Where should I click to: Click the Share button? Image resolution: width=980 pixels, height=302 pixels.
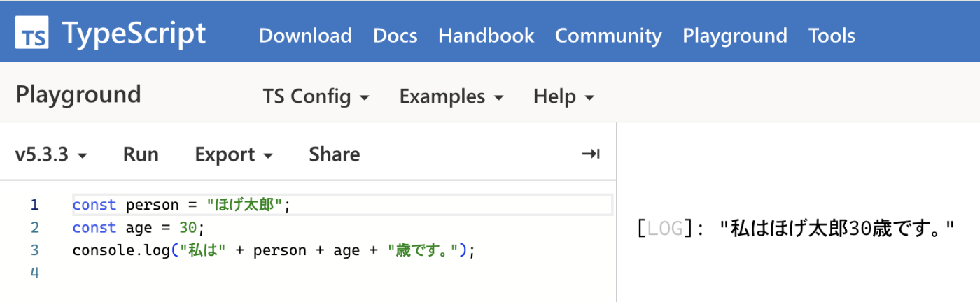[335, 154]
